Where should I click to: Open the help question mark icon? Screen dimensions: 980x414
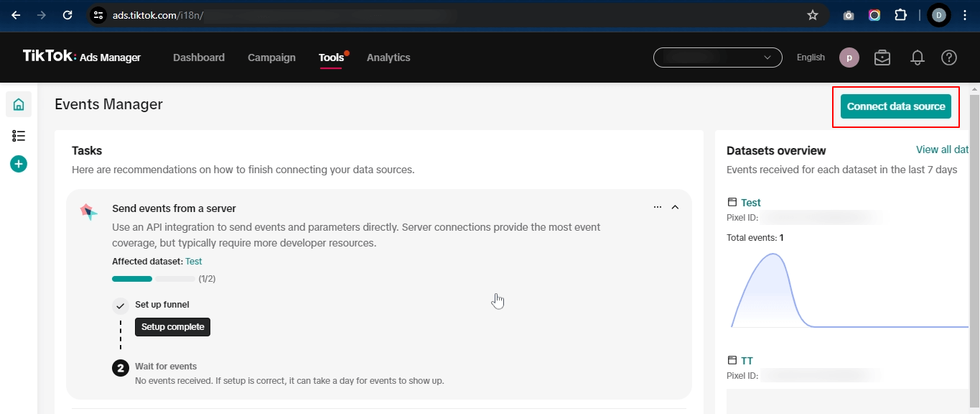click(949, 57)
